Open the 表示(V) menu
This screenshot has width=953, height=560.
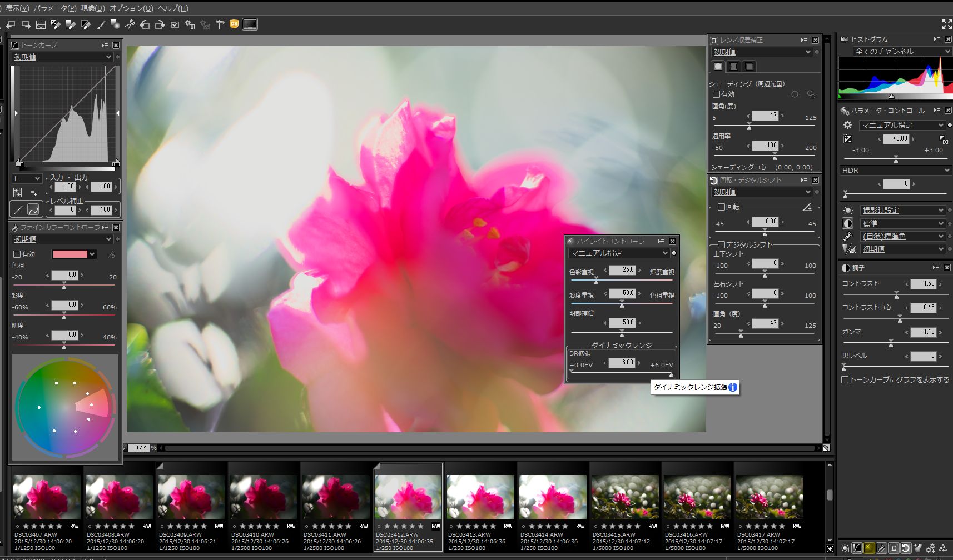(17, 8)
